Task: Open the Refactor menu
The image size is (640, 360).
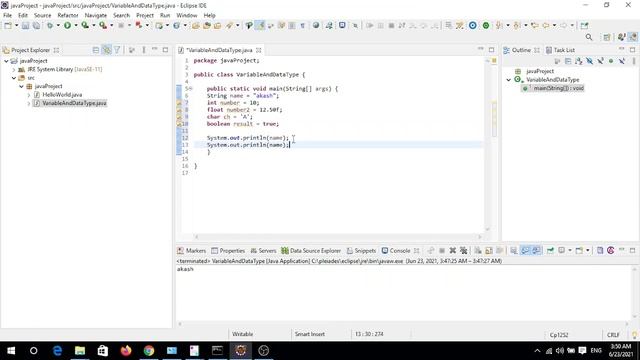Action: click(68, 15)
